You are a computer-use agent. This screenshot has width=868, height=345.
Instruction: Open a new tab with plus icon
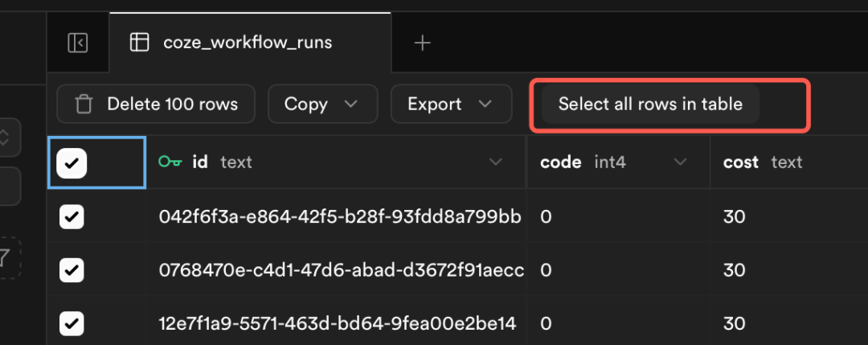tap(422, 43)
